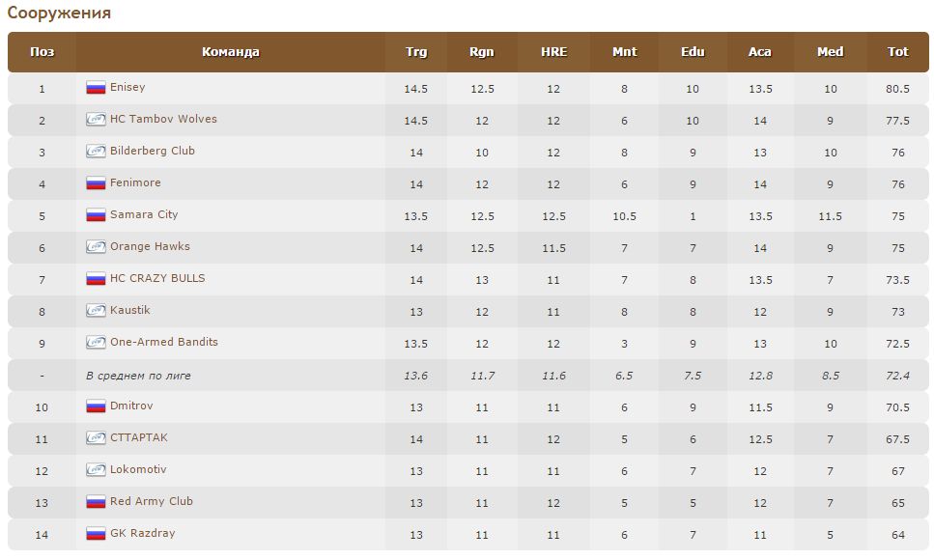The width and height of the screenshot is (934, 560).
Task: Click the Russian flag icon beside Enisey
Action: click(96, 88)
